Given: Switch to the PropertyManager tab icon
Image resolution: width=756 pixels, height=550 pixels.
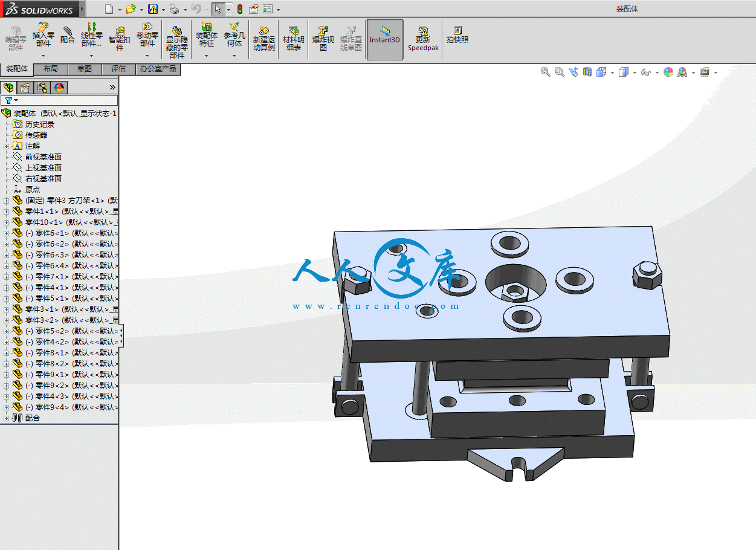Looking at the screenshot, I should [25, 88].
